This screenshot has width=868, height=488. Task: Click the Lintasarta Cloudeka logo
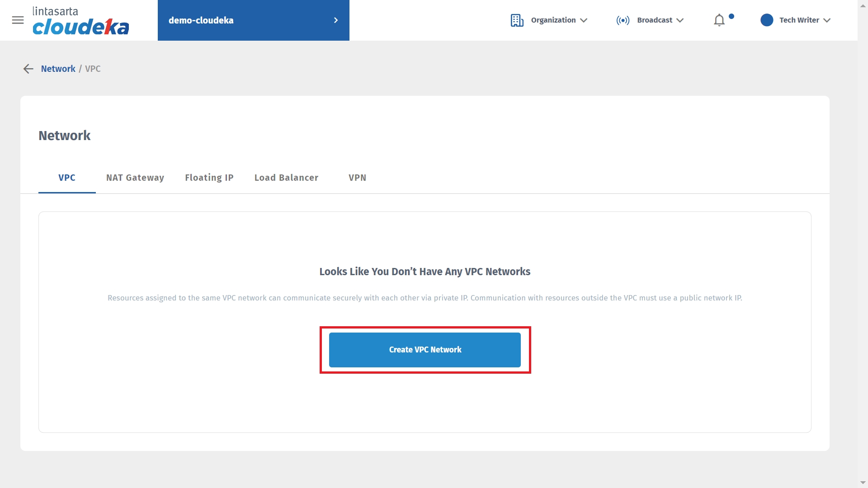click(80, 21)
